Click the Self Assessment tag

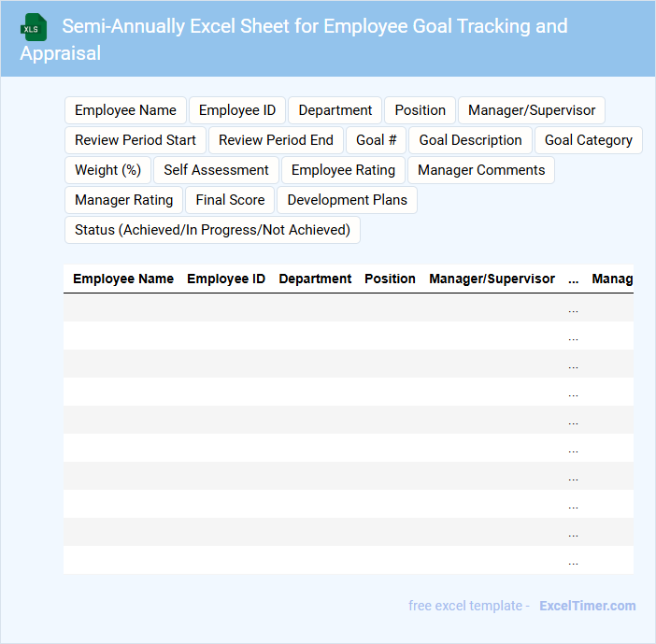[x=216, y=170]
